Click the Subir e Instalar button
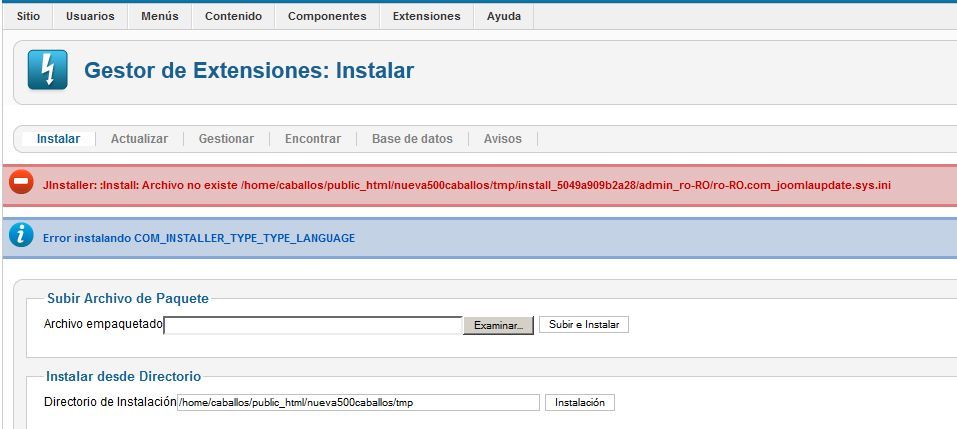 583,325
